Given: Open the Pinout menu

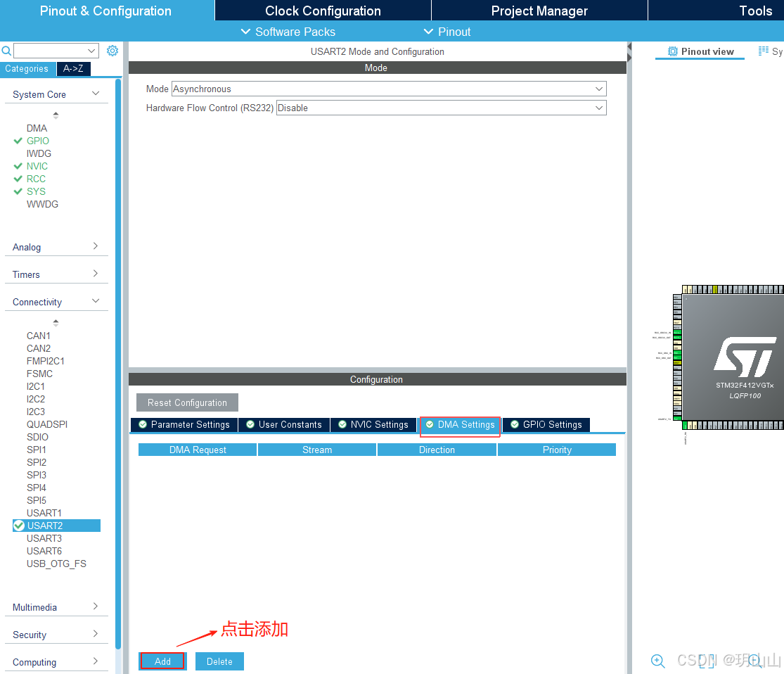Looking at the screenshot, I should pos(447,32).
